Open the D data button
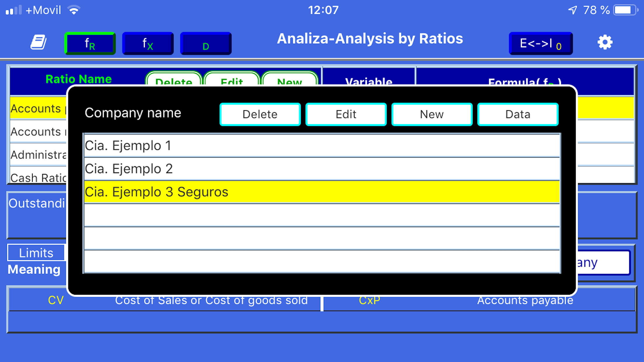Image resolution: width=644 pixels, height=362 pixels. click(x=206, y=43)
